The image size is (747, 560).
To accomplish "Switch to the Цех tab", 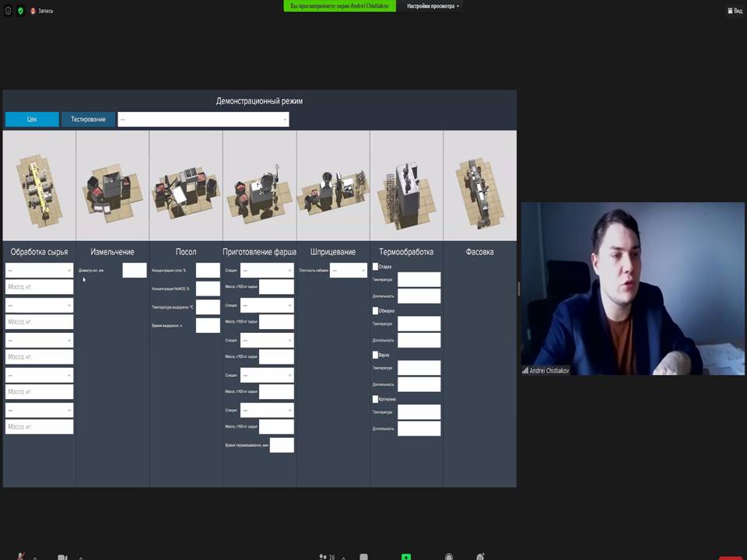I will click(x=32, y=119).
